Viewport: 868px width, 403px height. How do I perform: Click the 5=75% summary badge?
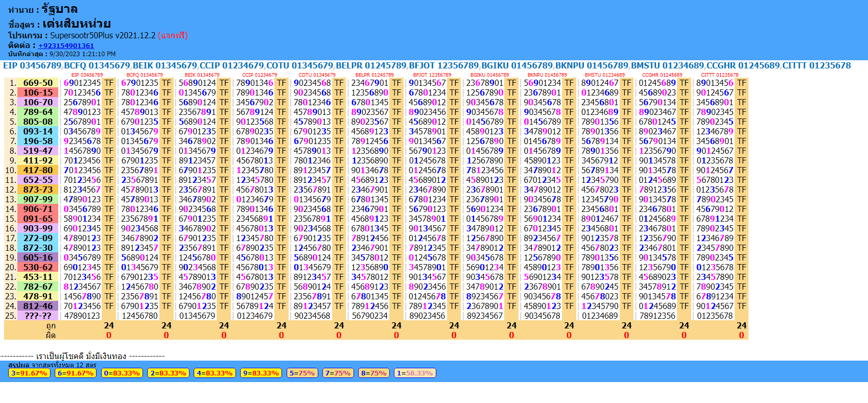(x=302, y=373)
